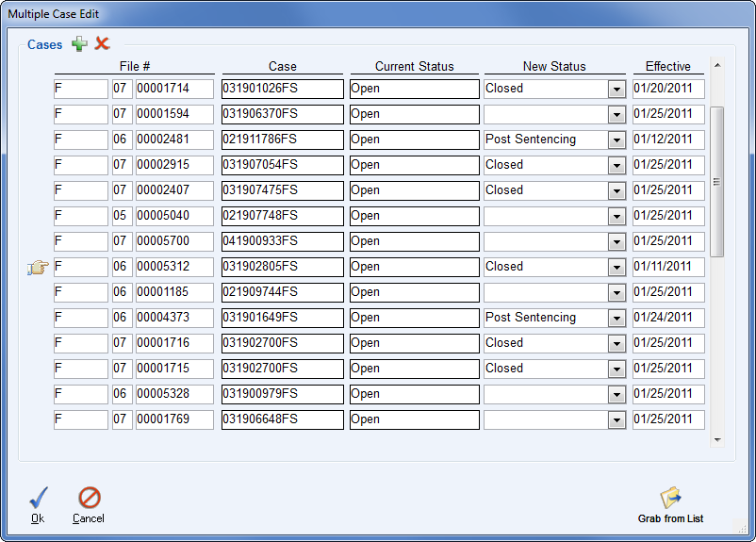Click file number field 00005328
This screenshot has height=542, width=756.
coord(174,394)
